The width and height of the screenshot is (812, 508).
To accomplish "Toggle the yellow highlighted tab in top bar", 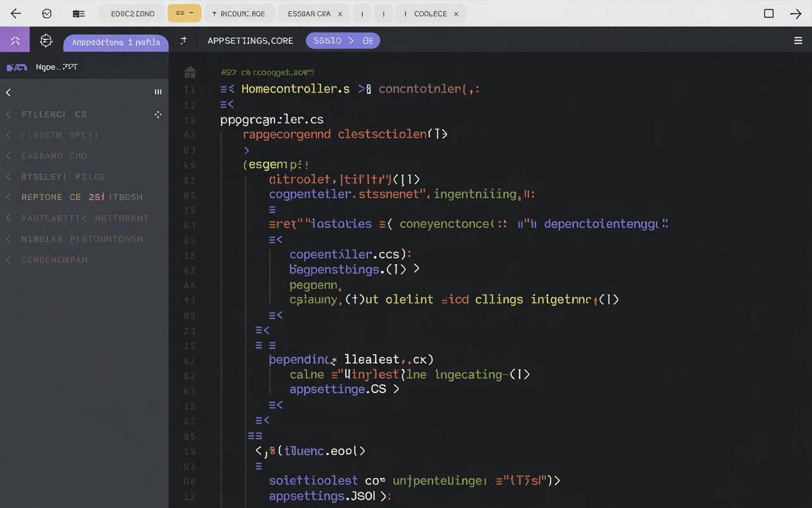I will (184, 13).
